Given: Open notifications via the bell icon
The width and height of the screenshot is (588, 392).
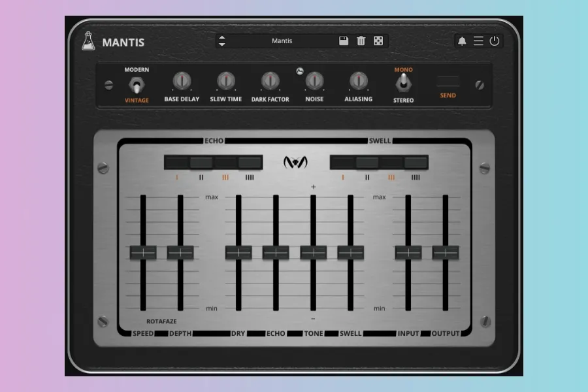Looking at the screenshot, I should point(462,41).
